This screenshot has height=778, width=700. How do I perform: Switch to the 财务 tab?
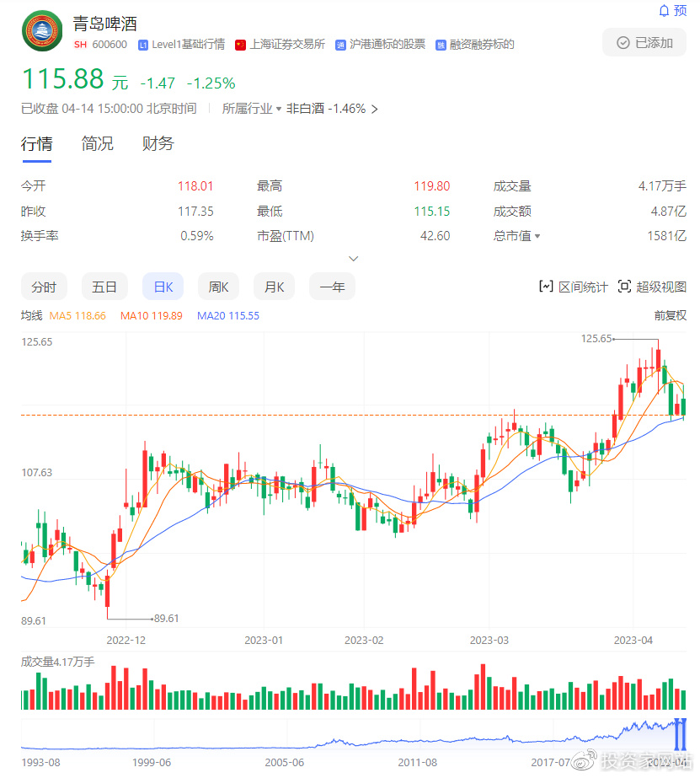click(x=158, y=144)
